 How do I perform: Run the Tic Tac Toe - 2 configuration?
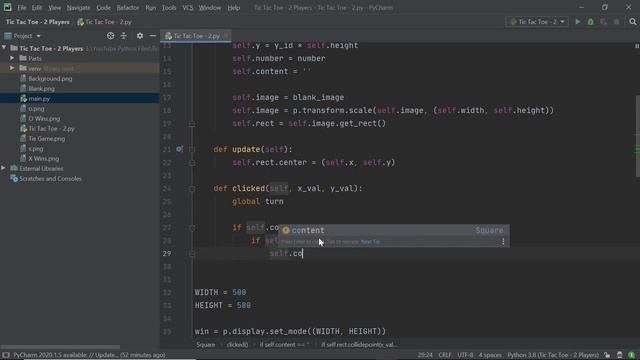(x=578, y=22)
